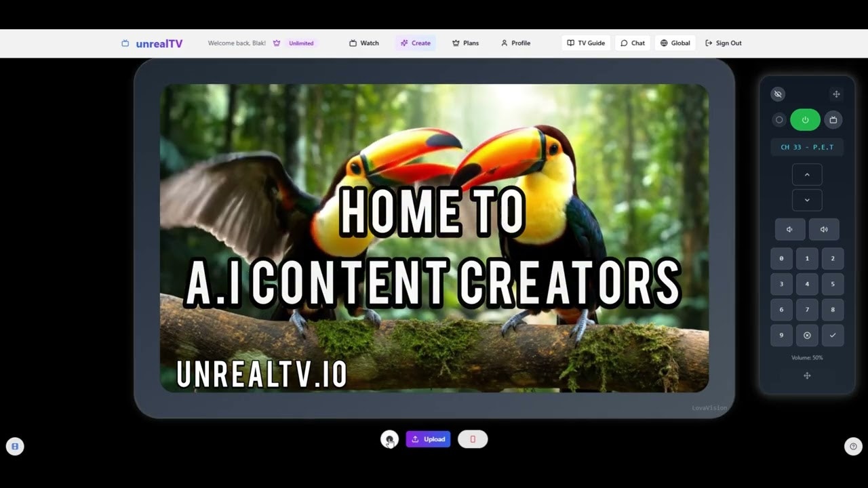Click the move handle at the remote's bottom
Image resolution: width=868 pixels, height=488 pixels.
[x=807, y=375]
